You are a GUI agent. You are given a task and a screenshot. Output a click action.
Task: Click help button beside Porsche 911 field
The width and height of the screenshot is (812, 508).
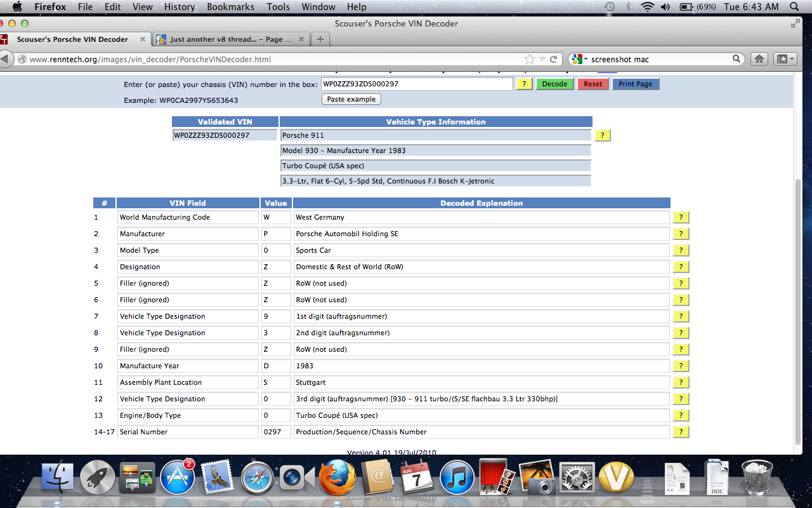click(x=603, y=135)
